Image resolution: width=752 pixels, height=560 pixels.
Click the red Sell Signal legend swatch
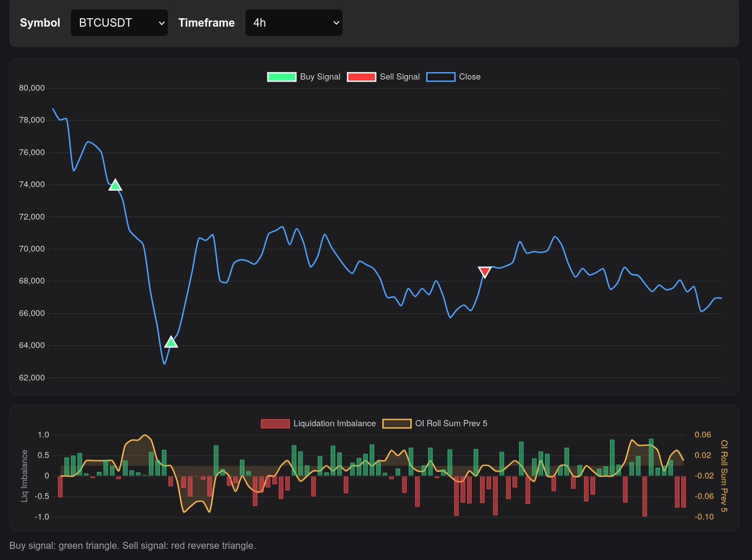coord(361,76)
